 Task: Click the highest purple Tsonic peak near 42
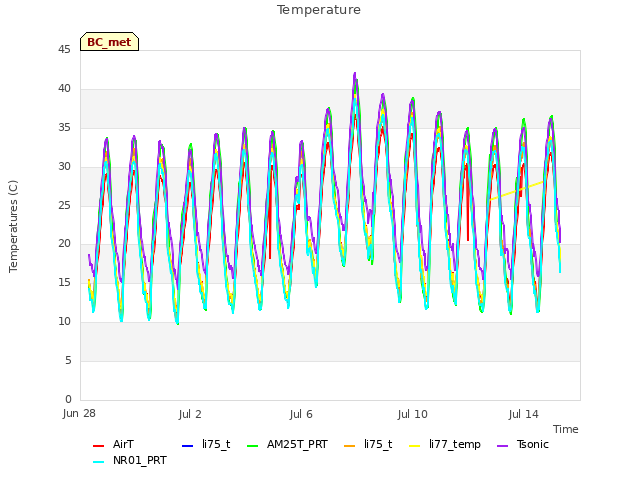click(355, 75)
